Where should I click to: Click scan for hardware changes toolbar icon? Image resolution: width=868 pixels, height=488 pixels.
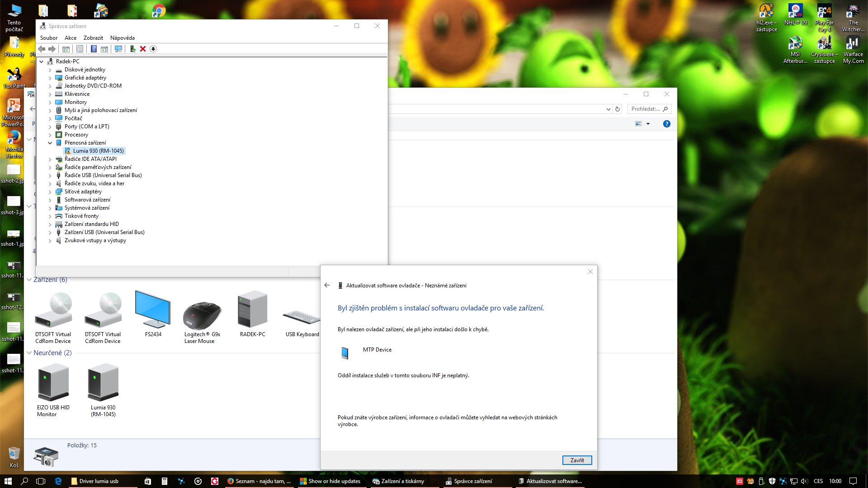pyautogui.click(x=118, y=49)
